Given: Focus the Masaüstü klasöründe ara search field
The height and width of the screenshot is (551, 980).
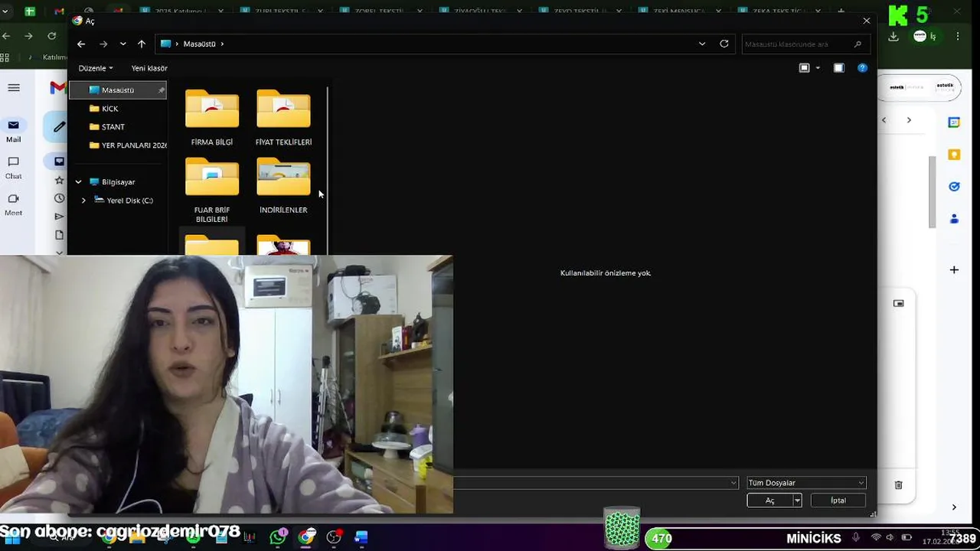Looking at the screenshot, I should coord(805,44).
